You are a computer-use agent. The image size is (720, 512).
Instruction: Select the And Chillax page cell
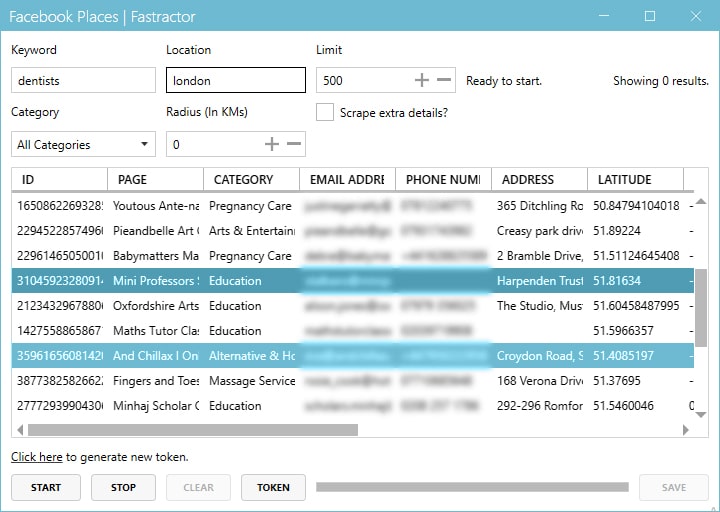click(x=156, y=355)
